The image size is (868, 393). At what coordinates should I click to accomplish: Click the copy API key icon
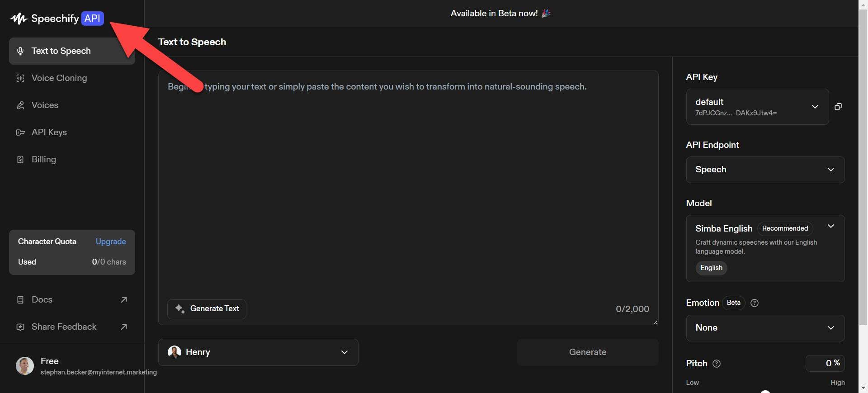[838, 107]
